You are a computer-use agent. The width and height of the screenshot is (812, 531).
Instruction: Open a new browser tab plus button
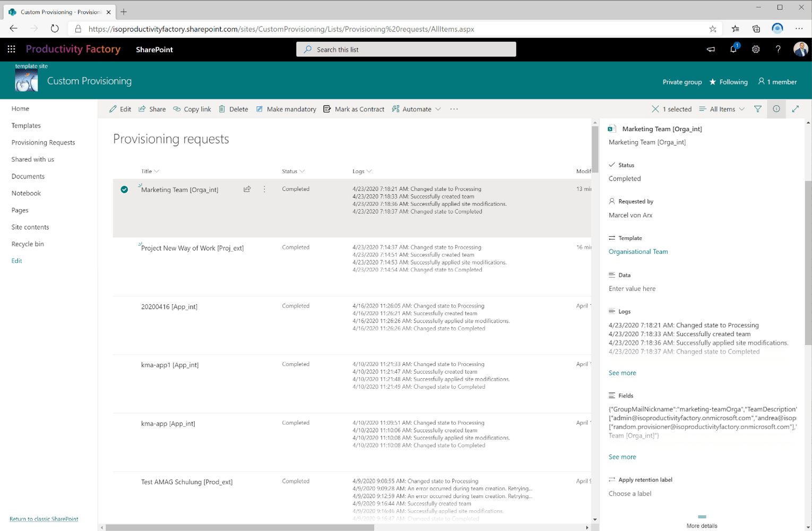(x=124, y=12)
